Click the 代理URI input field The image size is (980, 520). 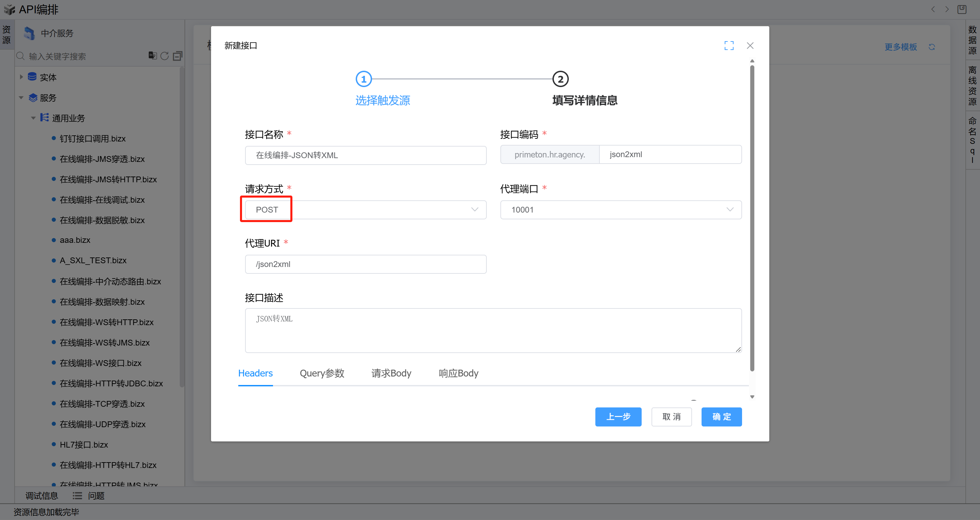point(365,264)
